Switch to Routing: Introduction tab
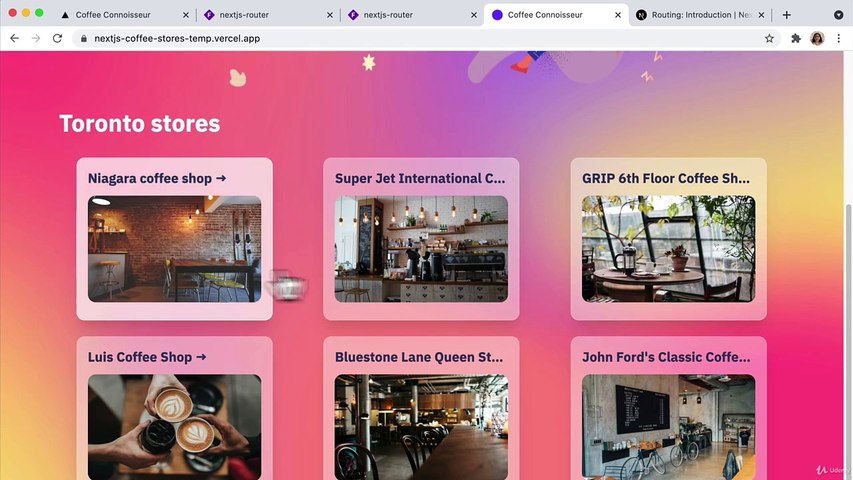This screenshot has height=480, width=853. 699,15
